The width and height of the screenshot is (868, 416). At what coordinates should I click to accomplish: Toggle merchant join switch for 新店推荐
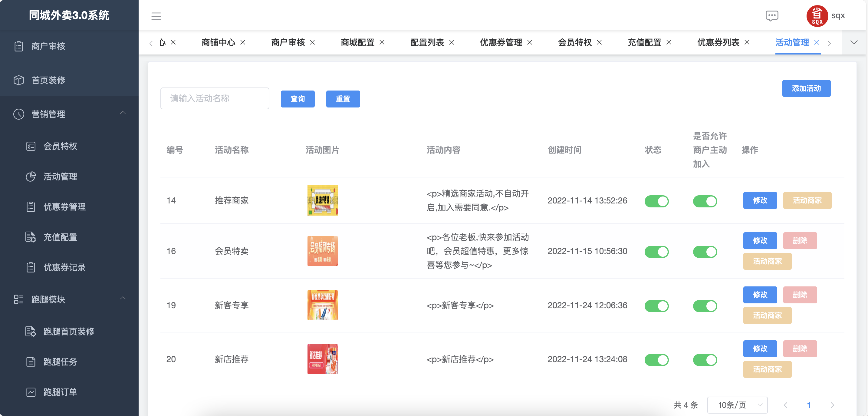[705, 360]
